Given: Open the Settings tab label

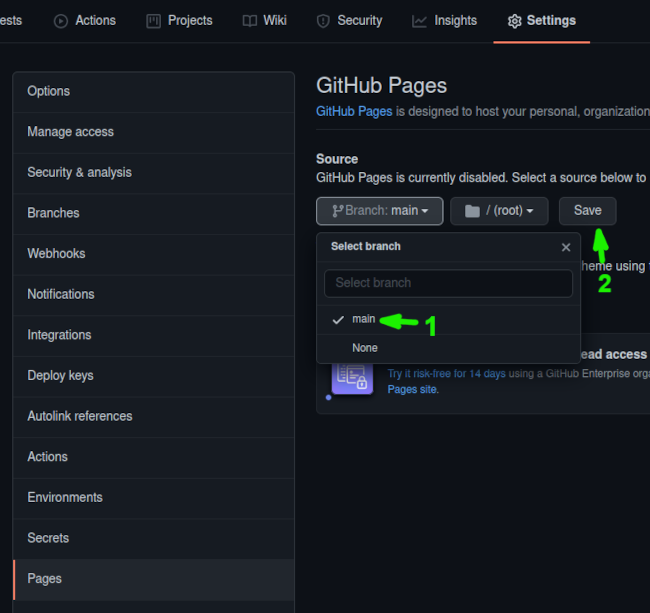Looking at the screenshot, I should [551, 20].
